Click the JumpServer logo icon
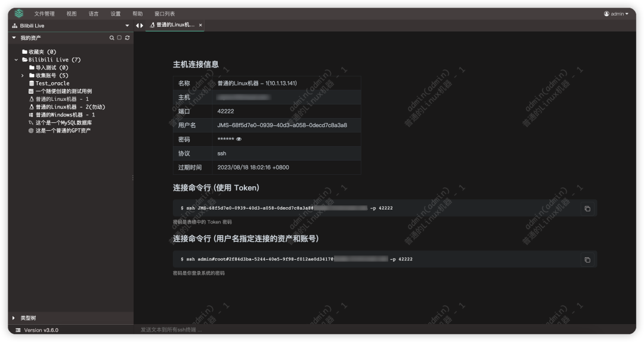 [x=19, y=14]
